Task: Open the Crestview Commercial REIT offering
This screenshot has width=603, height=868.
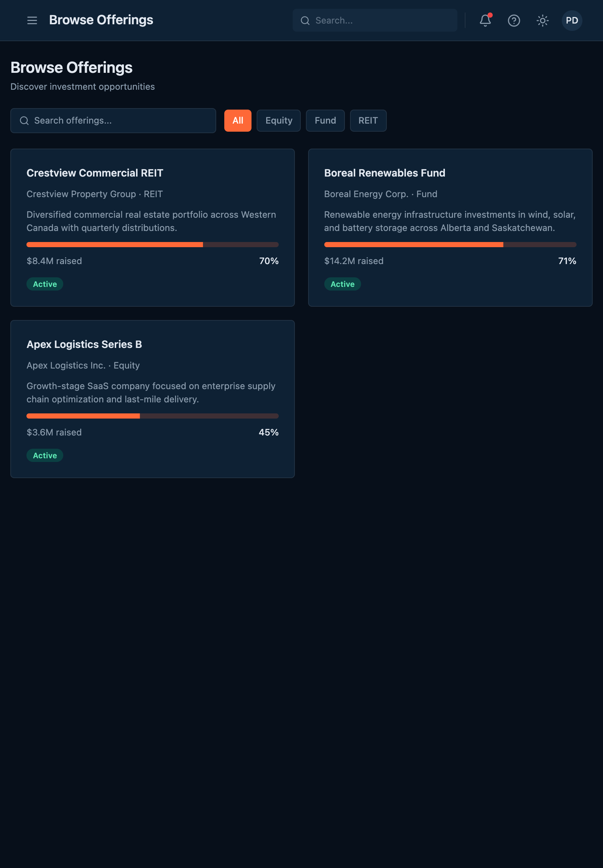Action: [x=95, y=173]
